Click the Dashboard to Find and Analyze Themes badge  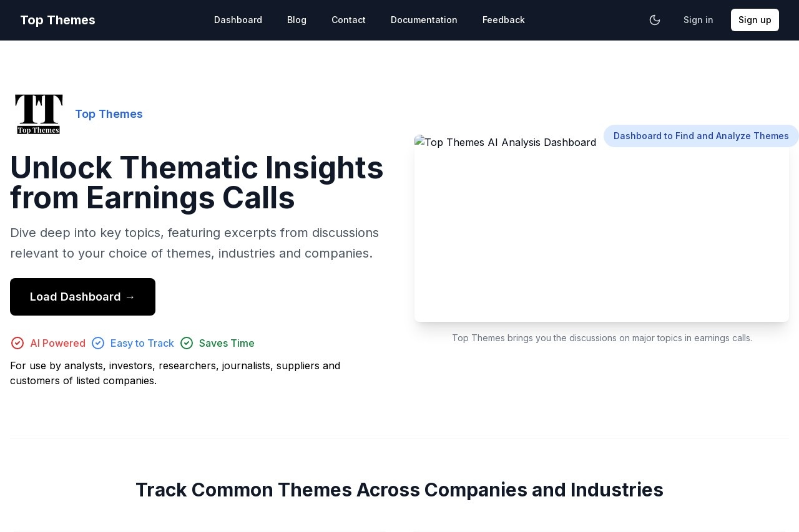click(x=701, y=136)
